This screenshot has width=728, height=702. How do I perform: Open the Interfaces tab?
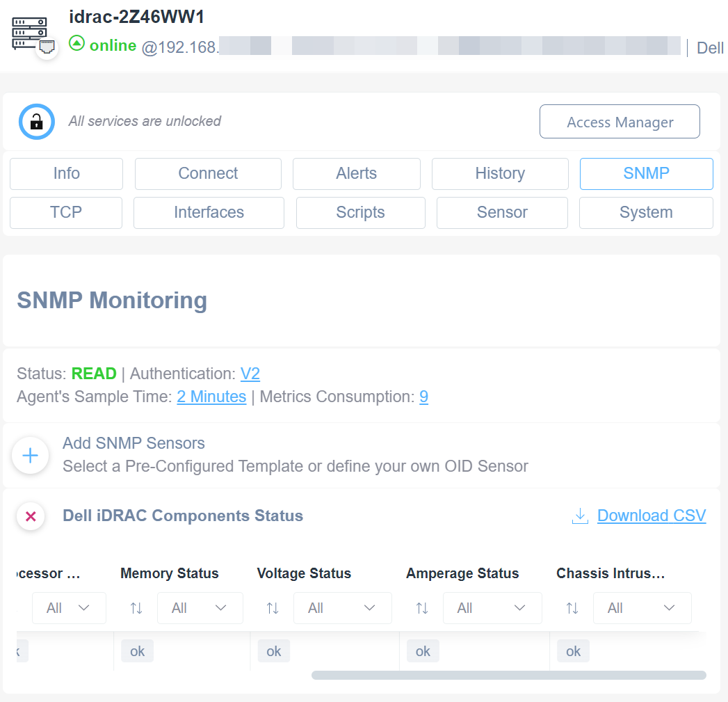pyautogui.click(x=209, y=213)
